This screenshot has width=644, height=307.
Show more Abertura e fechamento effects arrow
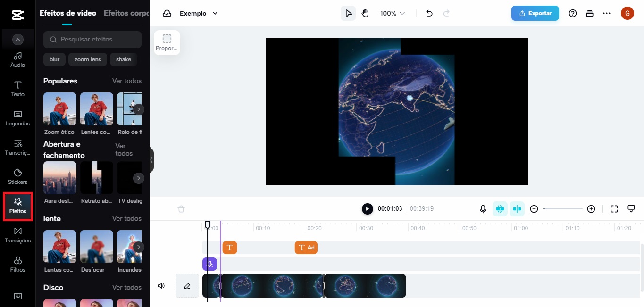point(138,178)
